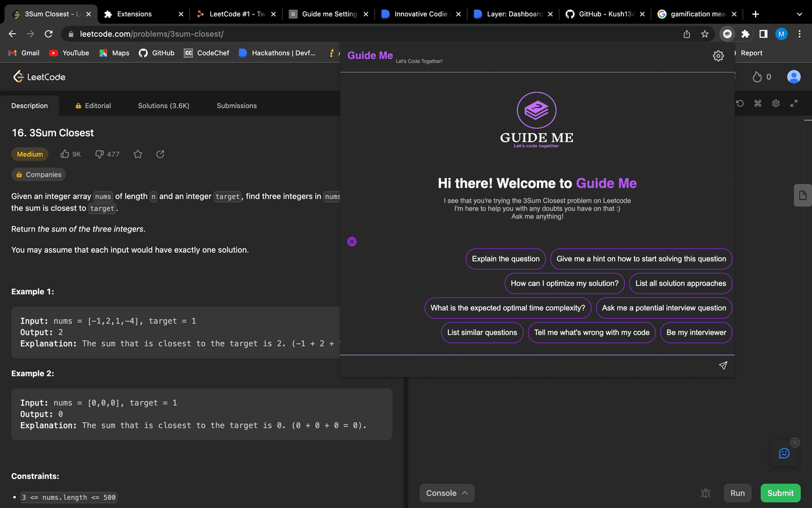Dismiss the feedback bubble
Viewport: 812px width, 508px height.
[x=795, y=443]
